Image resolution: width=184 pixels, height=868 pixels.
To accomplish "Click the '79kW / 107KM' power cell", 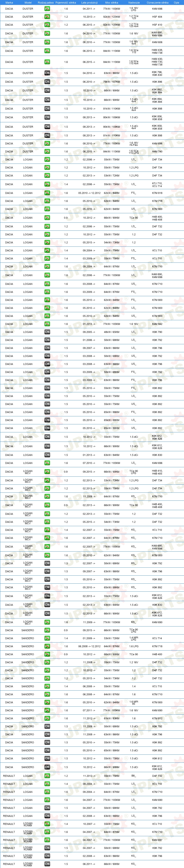I will 111,82.
